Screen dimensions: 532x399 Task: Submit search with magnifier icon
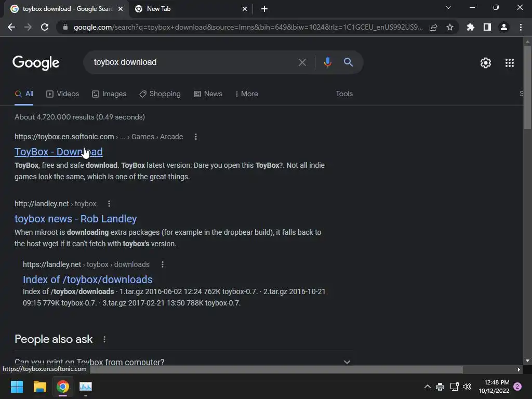click(x=349, y=62)
